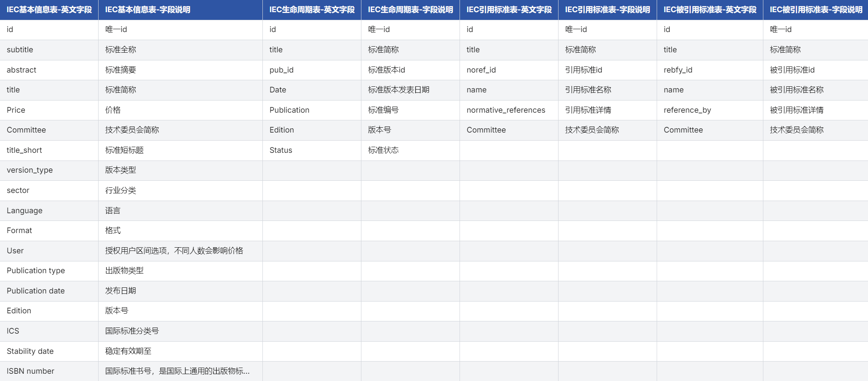The width and height of the screenshot is (868, 381).
Task: Select the '被引用标准详情' cell
Action: click(x=816, y=110)
